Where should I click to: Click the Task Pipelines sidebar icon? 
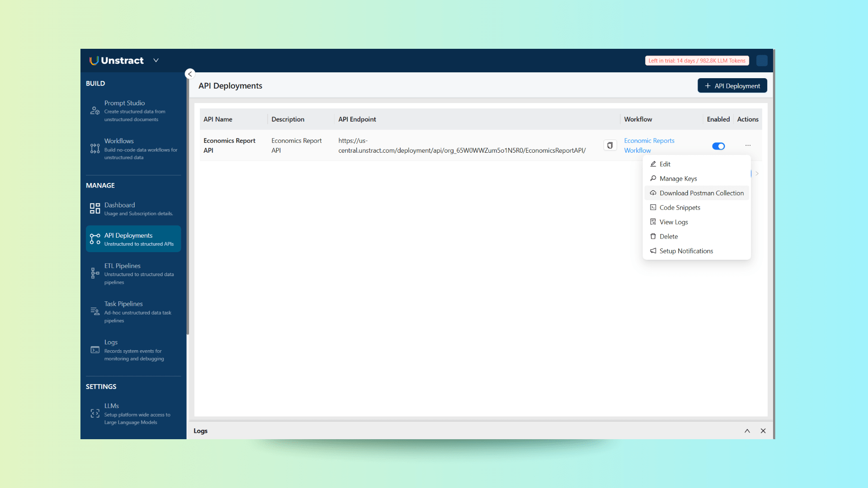click(94, 311)
